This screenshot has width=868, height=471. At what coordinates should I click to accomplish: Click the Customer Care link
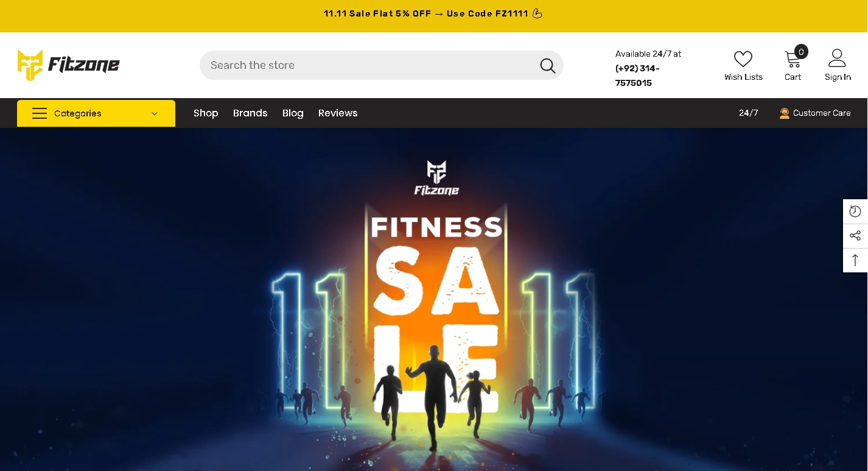822,113
